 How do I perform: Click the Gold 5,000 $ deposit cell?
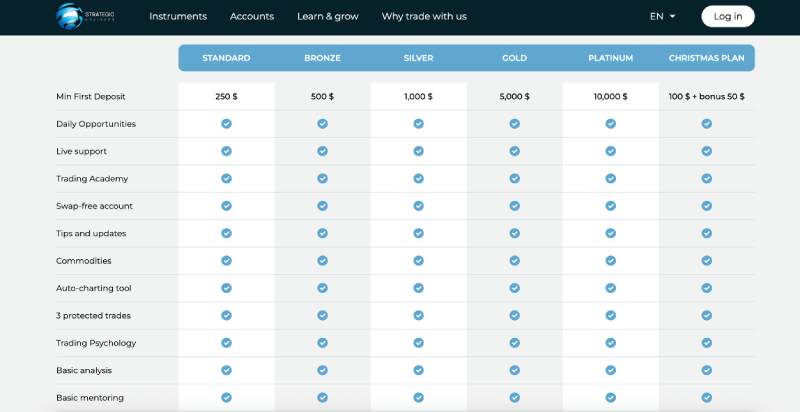click(x=514, y=97)
